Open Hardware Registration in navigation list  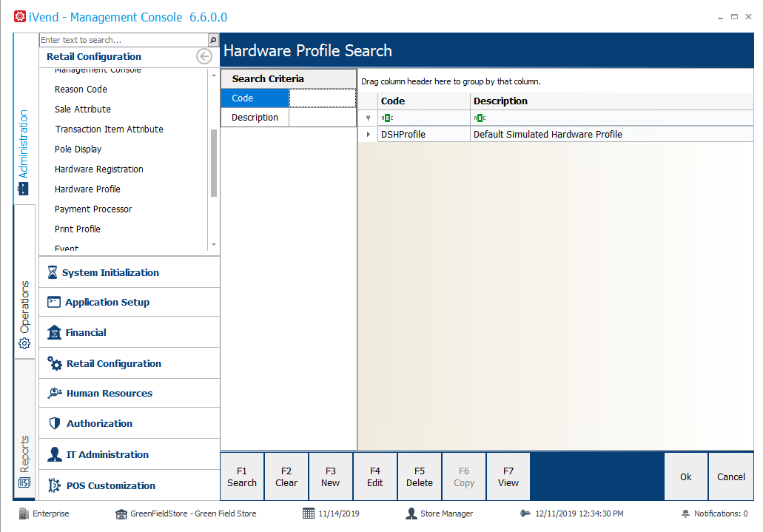tap(98, 169)
